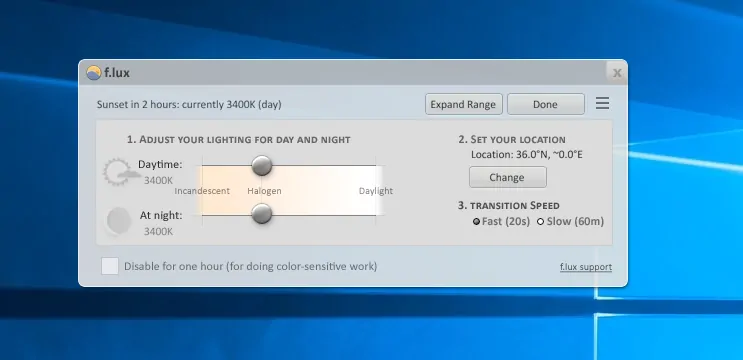Close the f.lux window
The height and width of the screenshot is (360, 743).
pyautogui.click(x=617, y=72)
